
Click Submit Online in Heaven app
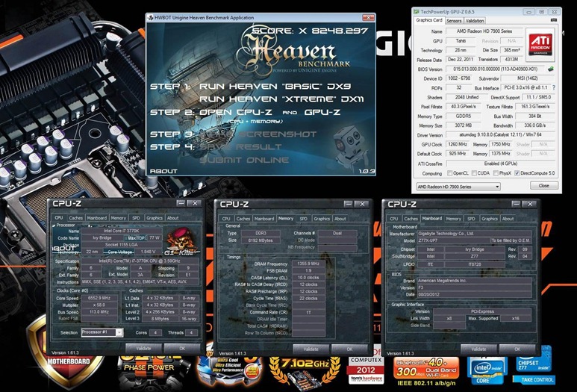(x=244, y=160)
